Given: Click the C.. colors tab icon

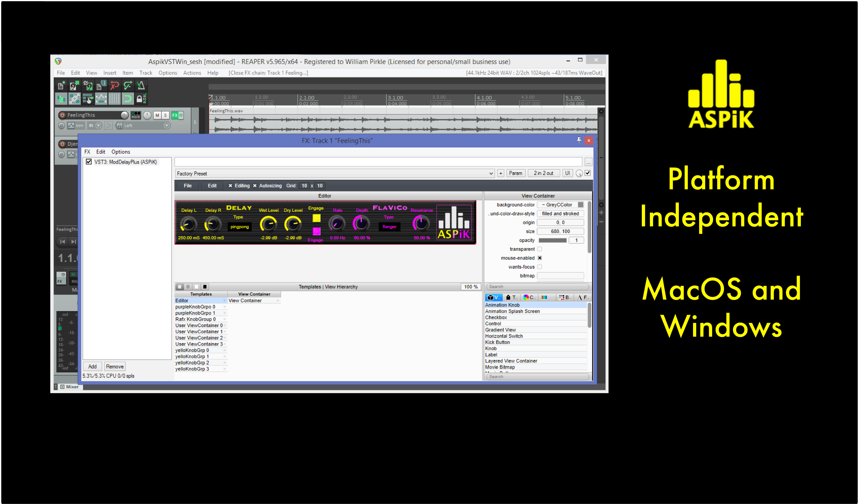Looking at the screenshot, I should pos(529,298).
